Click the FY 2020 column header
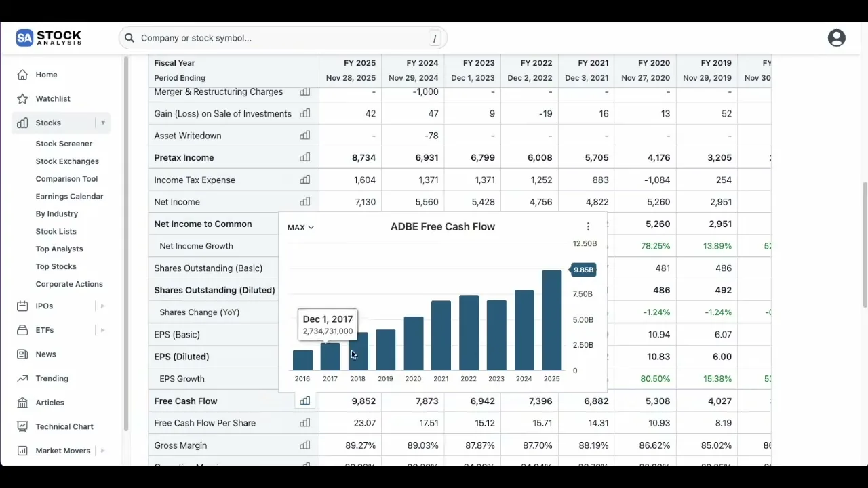 tap(654, 63)
